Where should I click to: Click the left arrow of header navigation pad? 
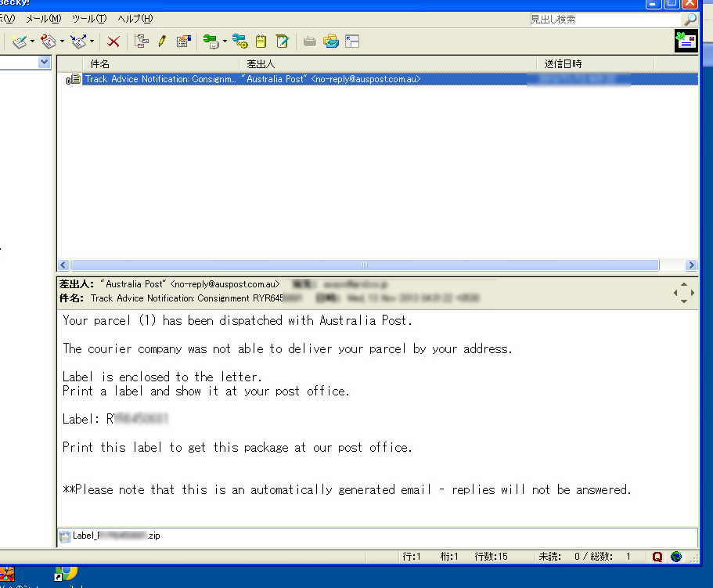[x=675, y=293]
